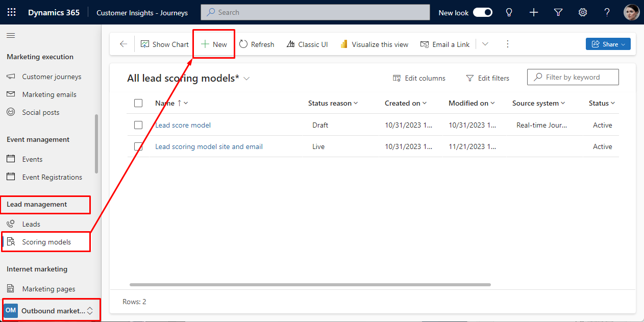
Task: Click Visualize this view
Action: [375, 44]
